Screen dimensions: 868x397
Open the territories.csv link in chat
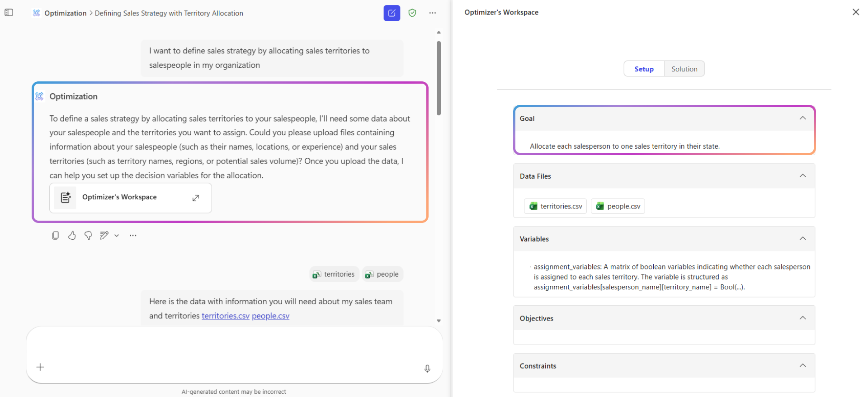tap(225, 316)
